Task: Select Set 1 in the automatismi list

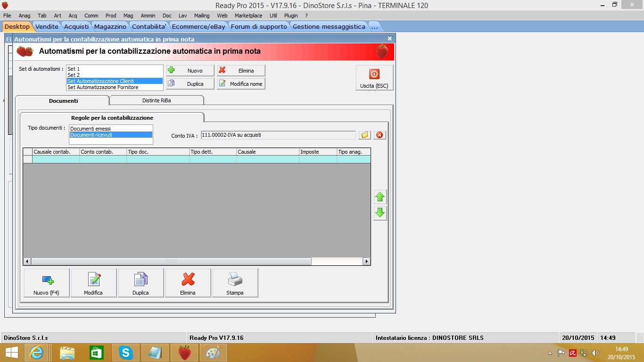Action: click(x=115, y=69)
